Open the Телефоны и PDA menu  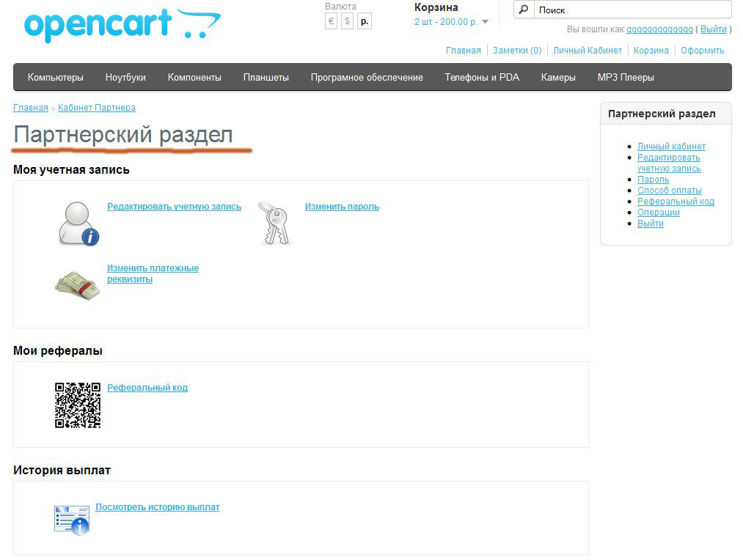[x=481, y=77]
